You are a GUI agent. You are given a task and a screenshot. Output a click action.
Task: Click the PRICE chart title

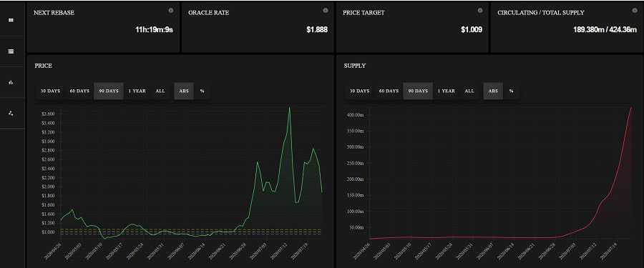(43, 66)
